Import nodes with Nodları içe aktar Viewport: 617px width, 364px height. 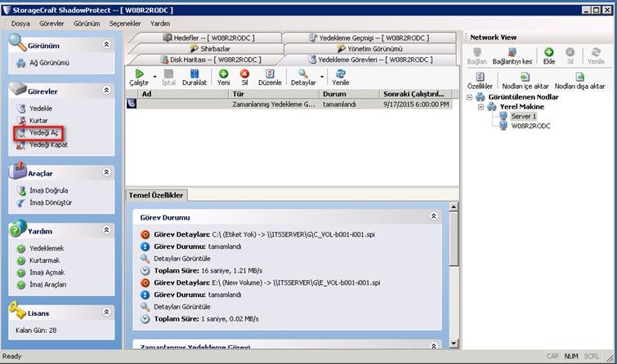[x=525, y=81]
